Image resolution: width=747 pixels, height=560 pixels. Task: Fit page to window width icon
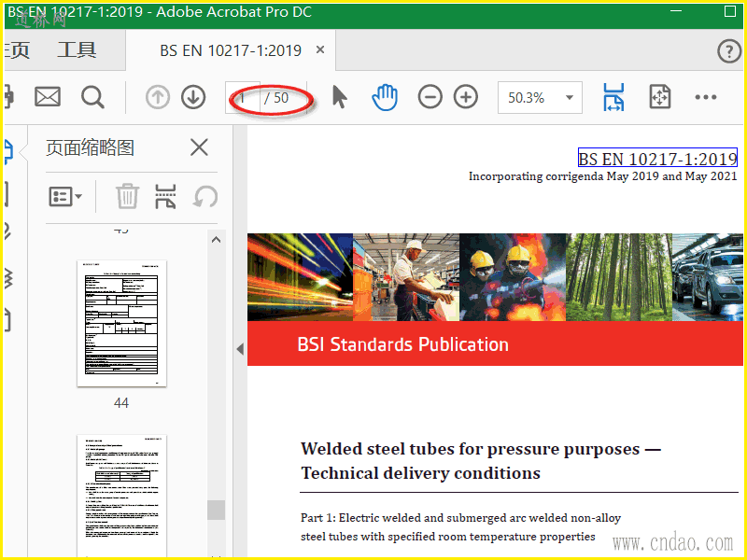point(613,97)
